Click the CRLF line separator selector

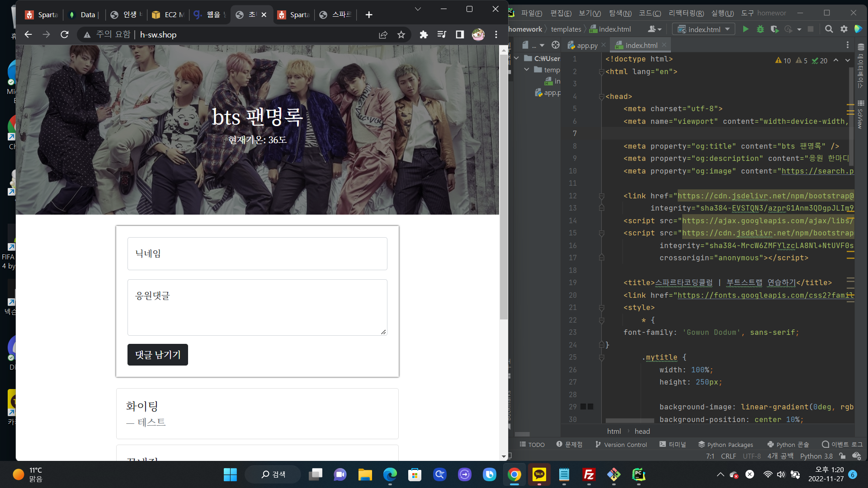click(x=728, y=456)
